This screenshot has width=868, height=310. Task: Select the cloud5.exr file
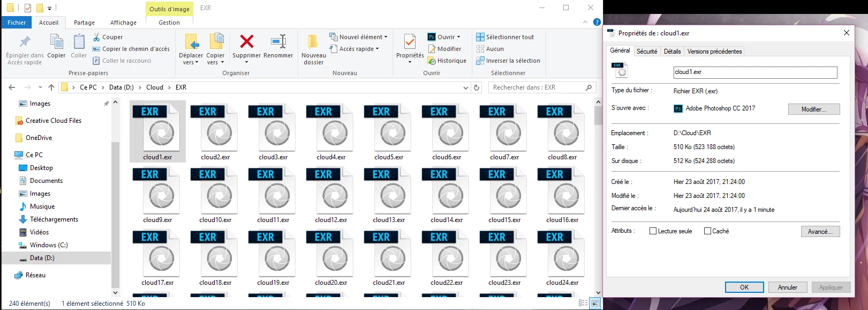389,132
